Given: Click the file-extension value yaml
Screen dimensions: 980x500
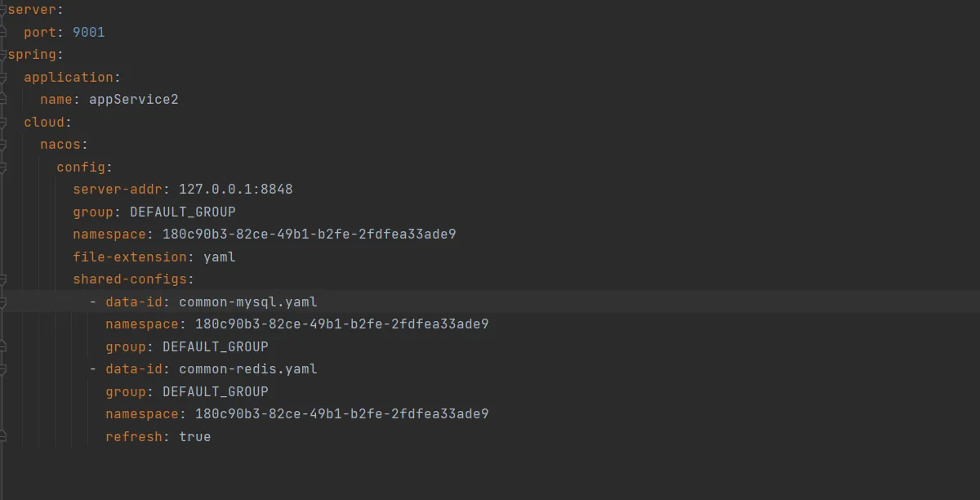Looking at the screenshot, I should coord(219,257).
